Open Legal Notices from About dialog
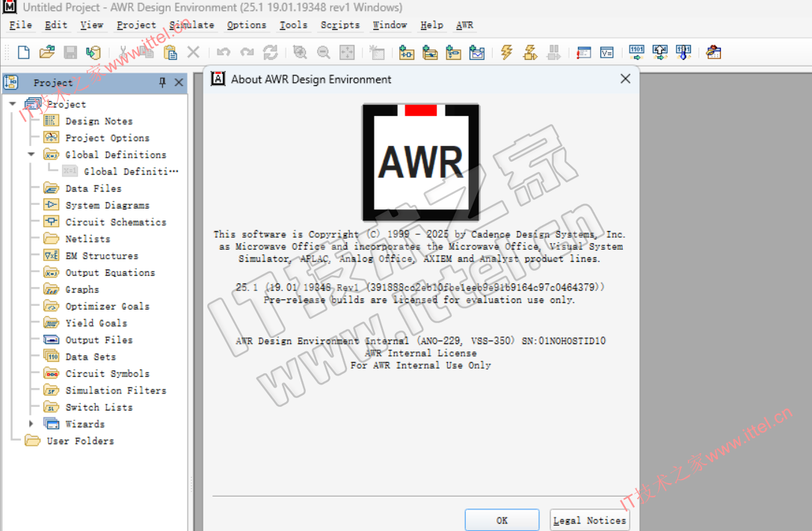 coord(589,521)
